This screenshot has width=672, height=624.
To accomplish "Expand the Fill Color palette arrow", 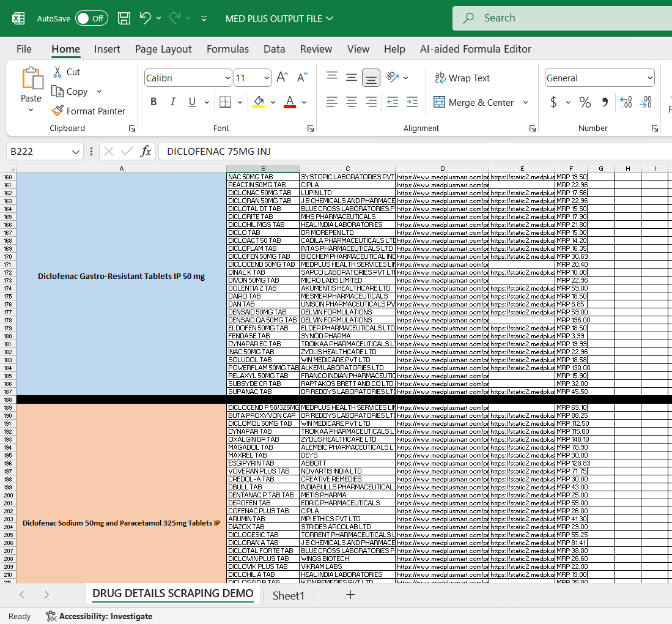I will pyautogui.click(x=273, y=103).
